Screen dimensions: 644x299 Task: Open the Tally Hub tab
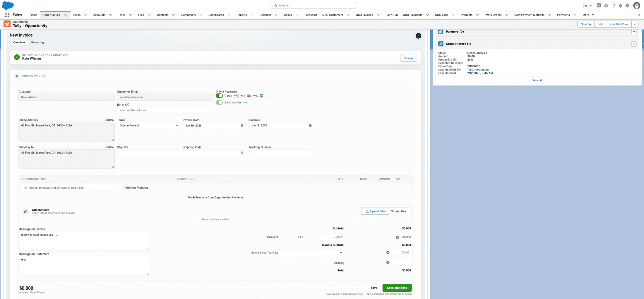pyautogui.click(x=392, y=15)
